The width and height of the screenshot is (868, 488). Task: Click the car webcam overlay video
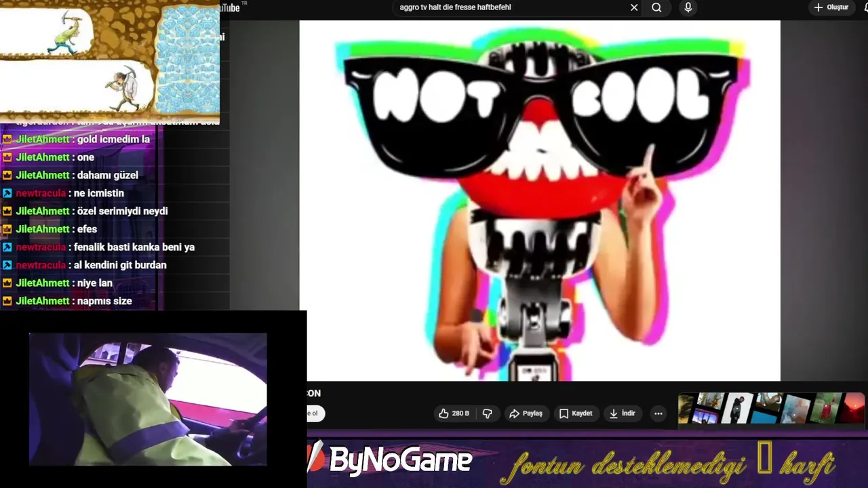point(148,399)
